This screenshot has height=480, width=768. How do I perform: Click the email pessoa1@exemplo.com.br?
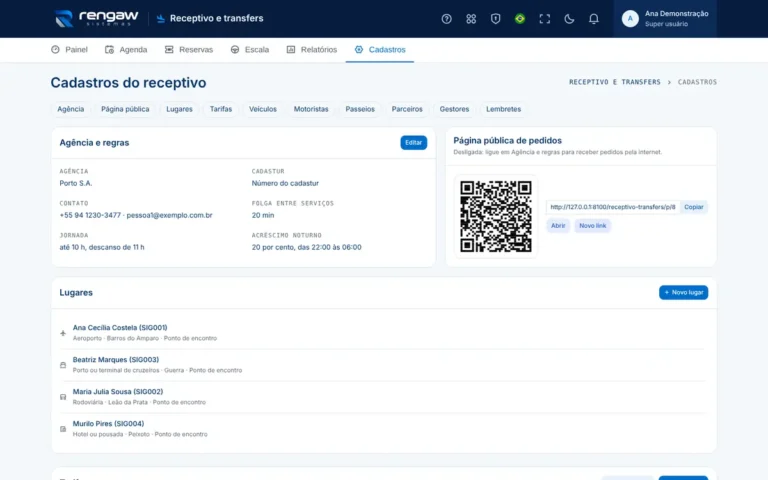click(x=169, y=215)
